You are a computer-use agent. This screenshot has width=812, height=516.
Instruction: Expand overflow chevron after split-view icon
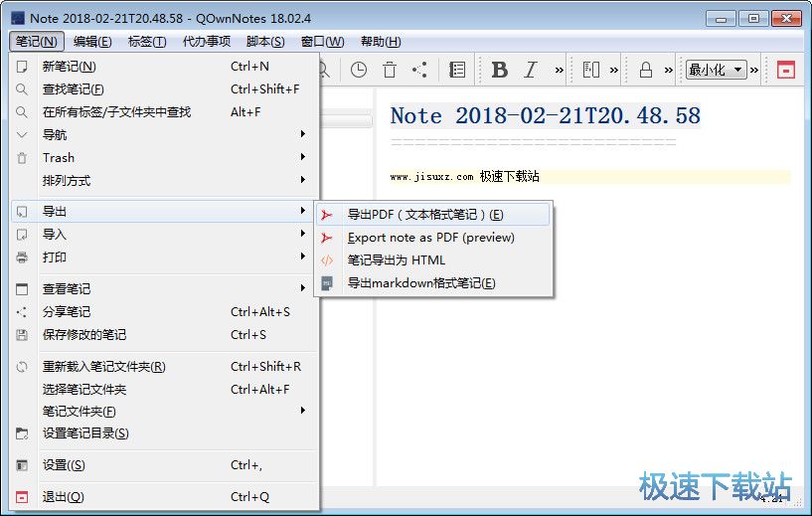613,70
